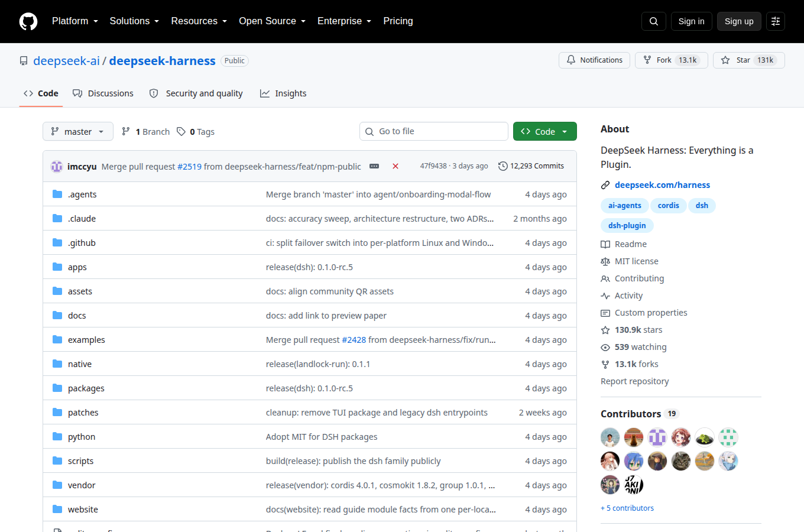View the 130.9k stars link
Image resolution: width=804 pixels, height=532 pixels.
click(632, 330)
